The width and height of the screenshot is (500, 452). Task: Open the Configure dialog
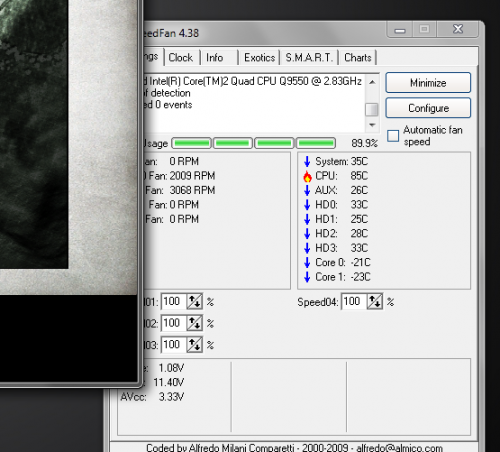click(428, 108)
